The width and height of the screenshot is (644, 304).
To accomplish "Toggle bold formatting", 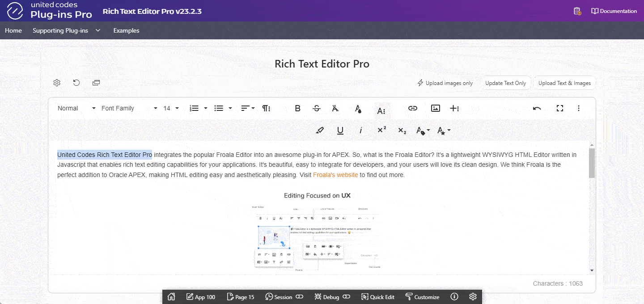I will pyautogui.click(x=297, y=108).
